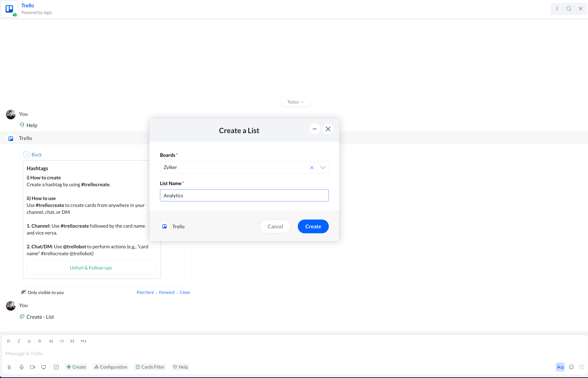The width and height of the screenshot is (588, 378).
Task: Open slash commands icon
Action: (x=56, y=367)
